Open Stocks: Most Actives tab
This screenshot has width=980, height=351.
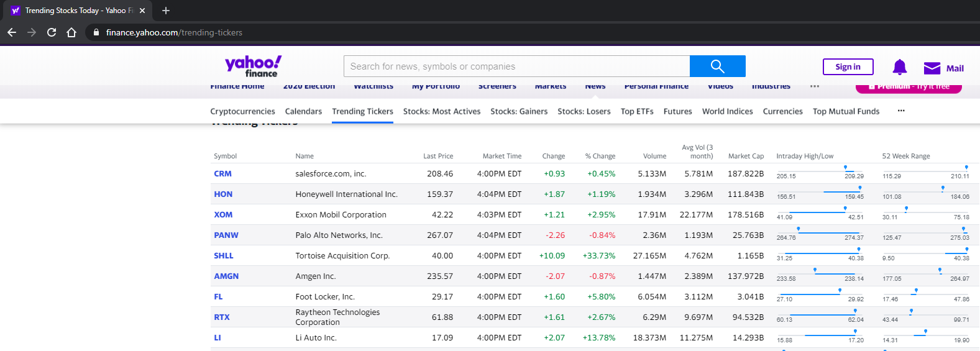click(442, 111)
